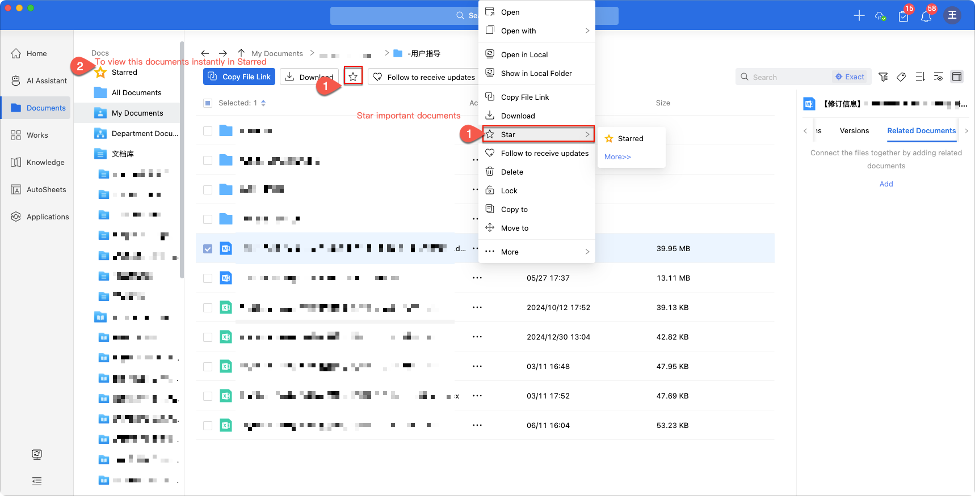The image size is (976, 496).
Task: Collapse the sidebar using the bottom-left icon
Action: (x=37, y=480)
